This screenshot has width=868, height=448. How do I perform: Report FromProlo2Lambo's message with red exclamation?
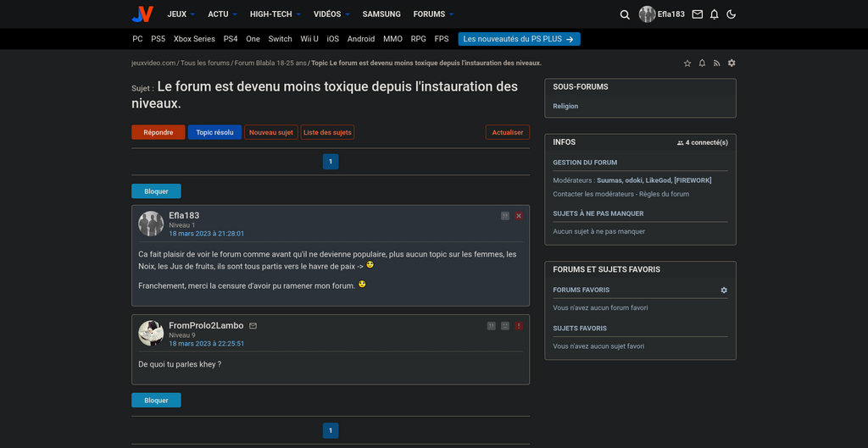tap(519, 326)
